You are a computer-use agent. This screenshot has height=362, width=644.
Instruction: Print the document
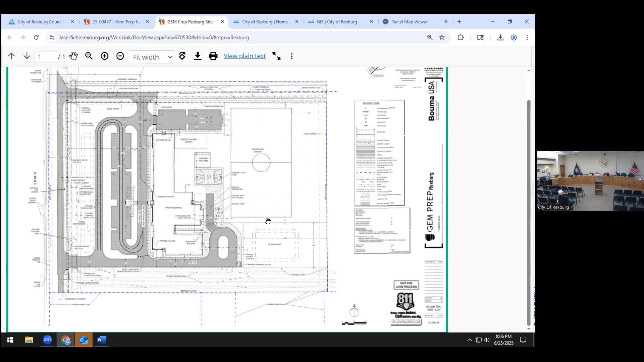(x=213, y=56)
